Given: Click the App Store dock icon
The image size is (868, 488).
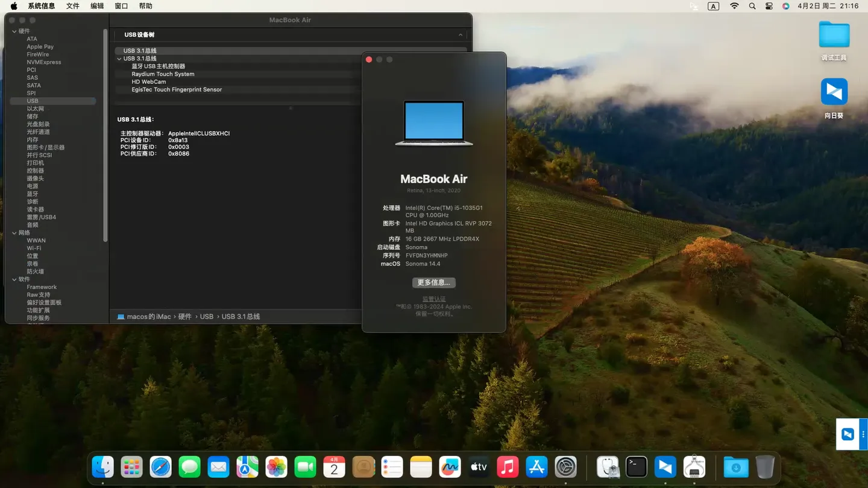Looking at the screenshot, I should coord(536,467).
